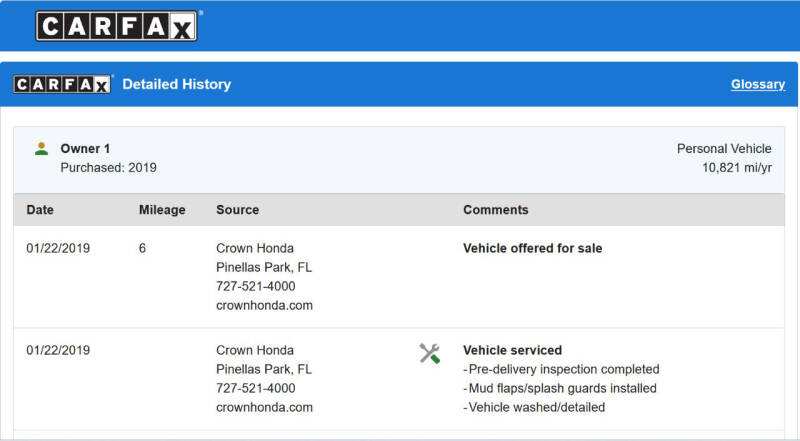
Task: Click the Personal Vehicle label
Action: [x=724, y=149]
